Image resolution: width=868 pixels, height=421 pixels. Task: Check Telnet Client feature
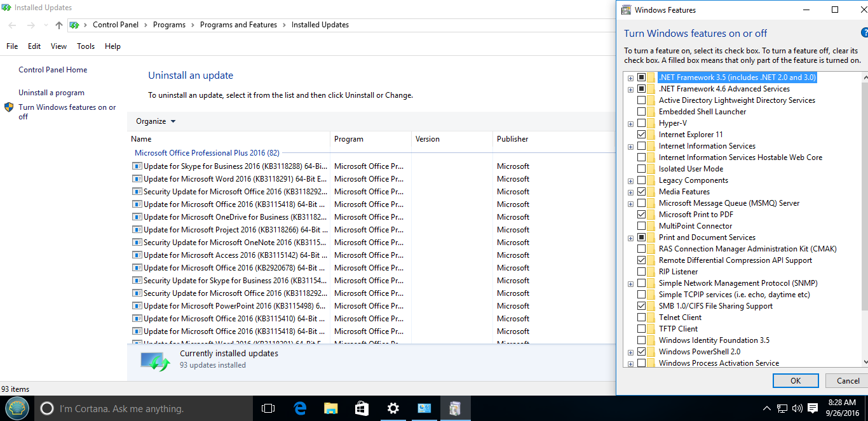click(641, 317)
